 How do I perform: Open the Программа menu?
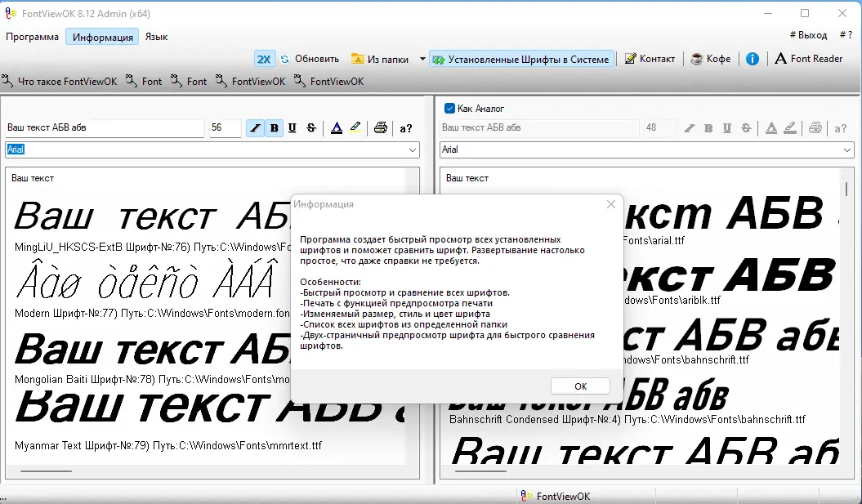[32, 37]
